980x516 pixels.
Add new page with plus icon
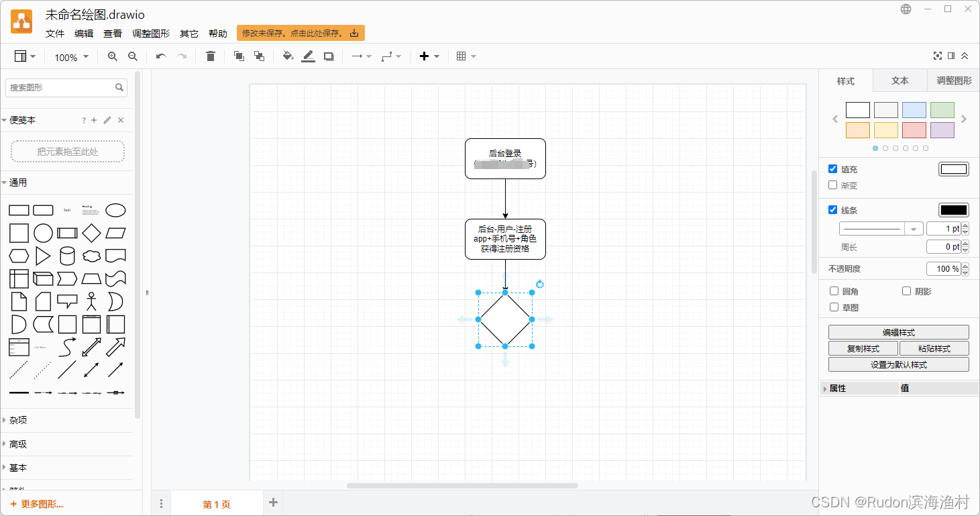[x=273, y=503]
